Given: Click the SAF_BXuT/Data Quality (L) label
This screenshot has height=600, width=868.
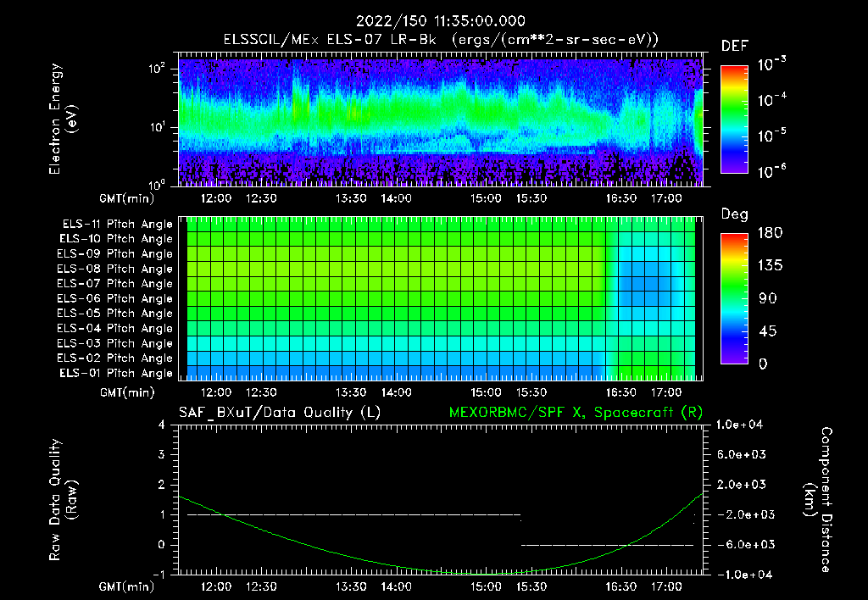Looking at the screenshot, I should coord(280,413).
